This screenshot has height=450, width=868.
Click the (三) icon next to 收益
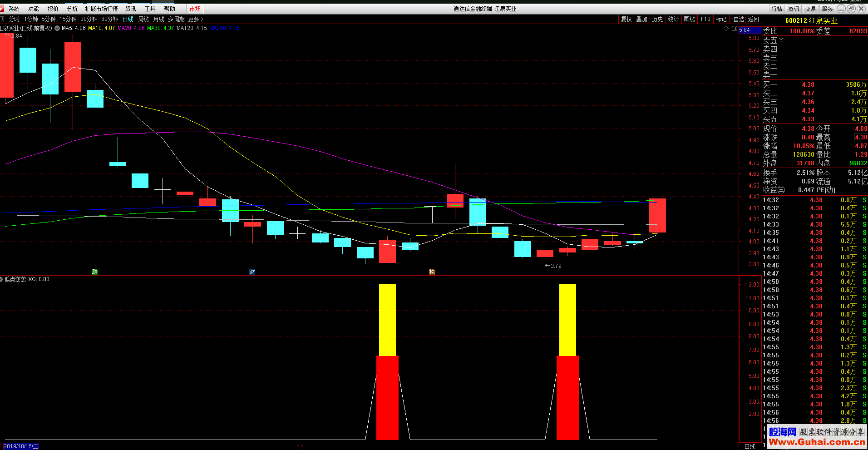[781, 190]
